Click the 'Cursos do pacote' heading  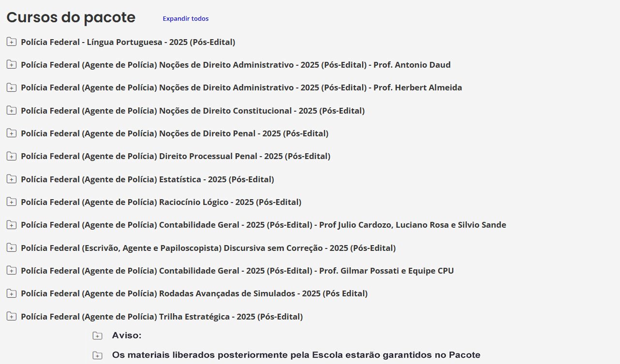(x=71, y=17)
